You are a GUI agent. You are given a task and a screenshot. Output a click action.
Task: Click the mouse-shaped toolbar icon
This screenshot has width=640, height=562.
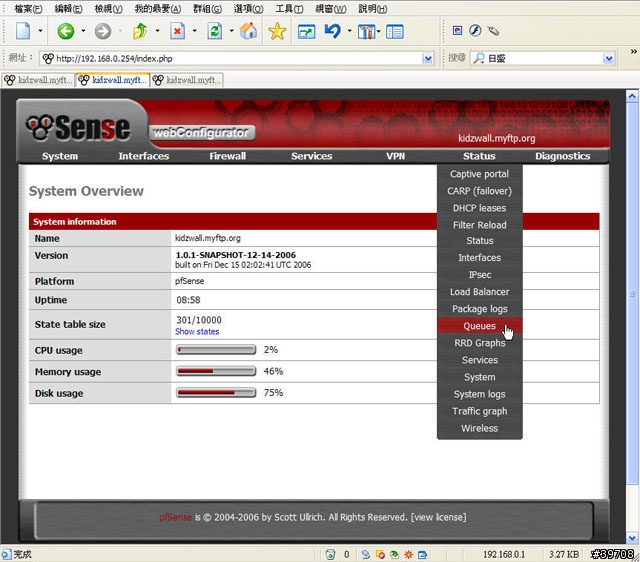[493, 31]
